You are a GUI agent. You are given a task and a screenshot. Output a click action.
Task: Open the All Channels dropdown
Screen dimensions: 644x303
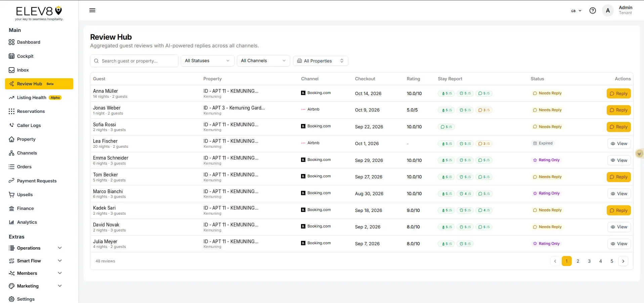pos(263,61)
